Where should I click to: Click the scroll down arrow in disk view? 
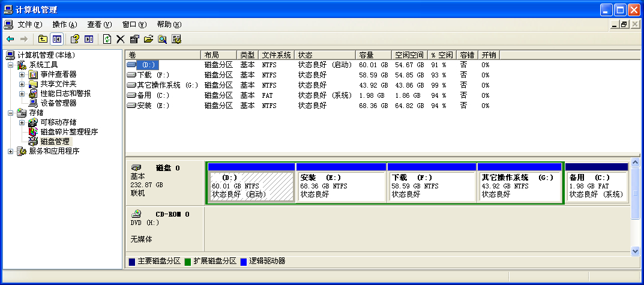(636, 251)
